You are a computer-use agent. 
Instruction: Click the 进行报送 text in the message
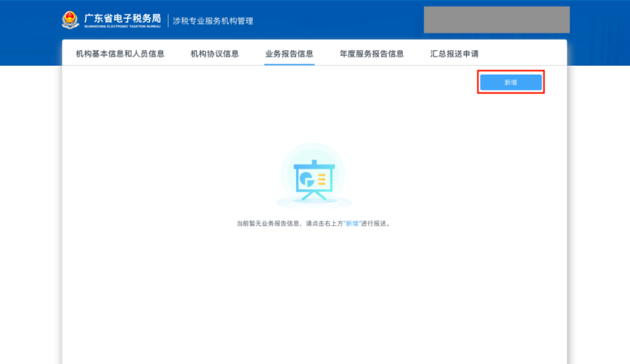tap(374, 224)
